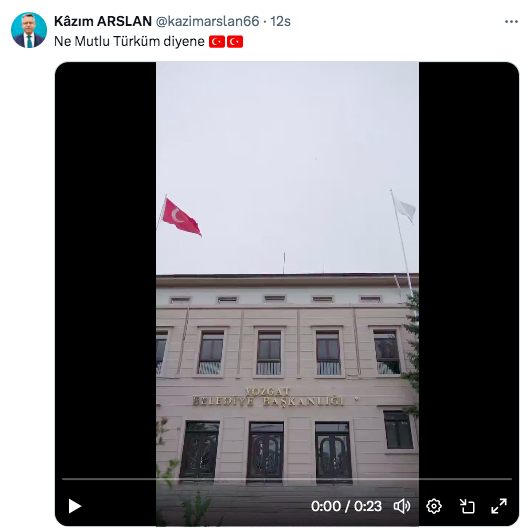Click the second Turkish flag emoji

tap(235, 42)
